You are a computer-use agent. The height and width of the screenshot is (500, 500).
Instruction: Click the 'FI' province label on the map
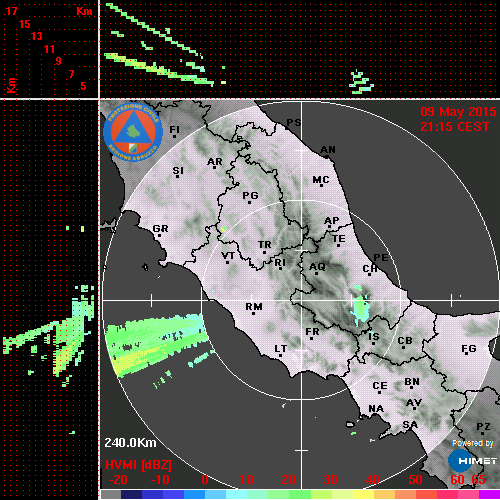[x=174, y=129]
